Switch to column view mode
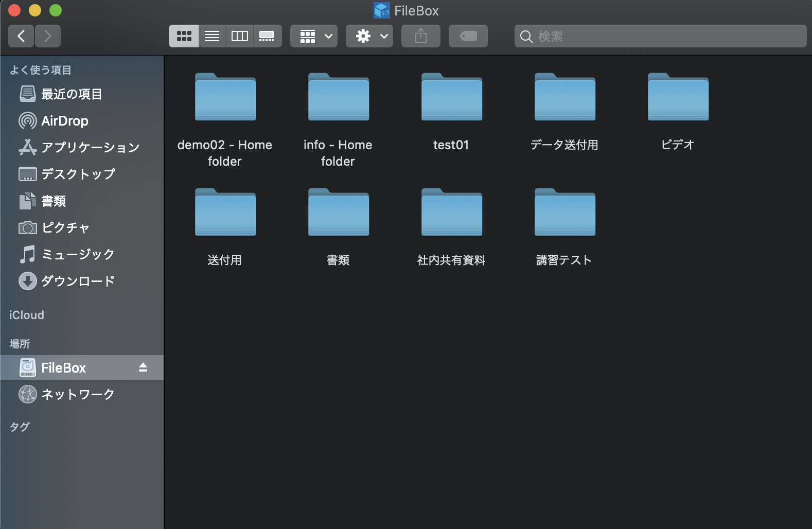Image resolution: width=812 pixels, height=529 pixels. click(x=239, y=36)
